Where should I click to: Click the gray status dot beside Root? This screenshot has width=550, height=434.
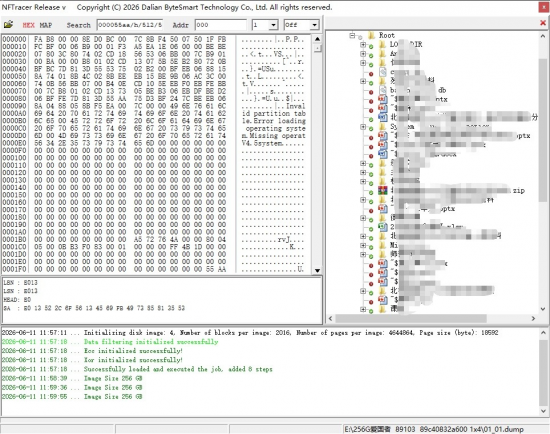[x=361, y=37]
